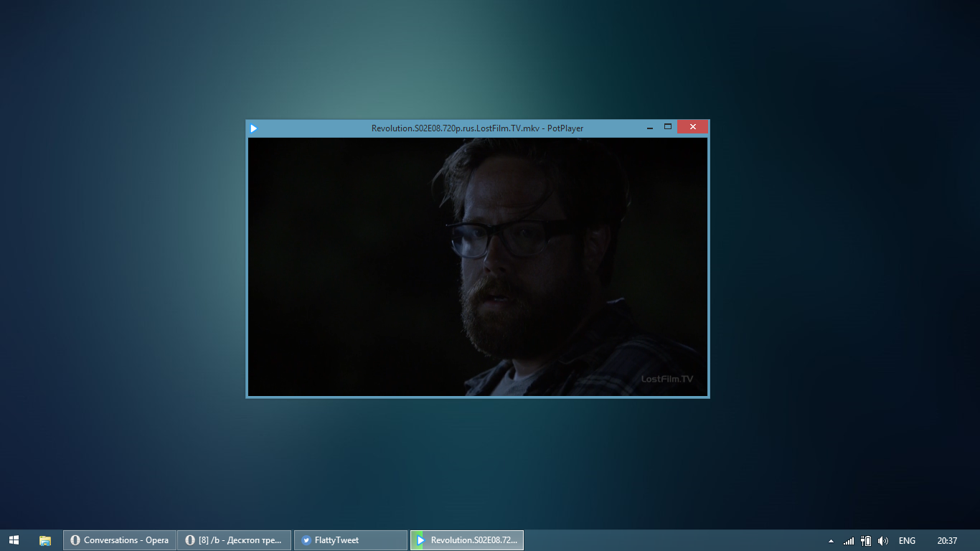Check battery power status icon
This screenshot has width=980, height=551.
coord(866,541)
